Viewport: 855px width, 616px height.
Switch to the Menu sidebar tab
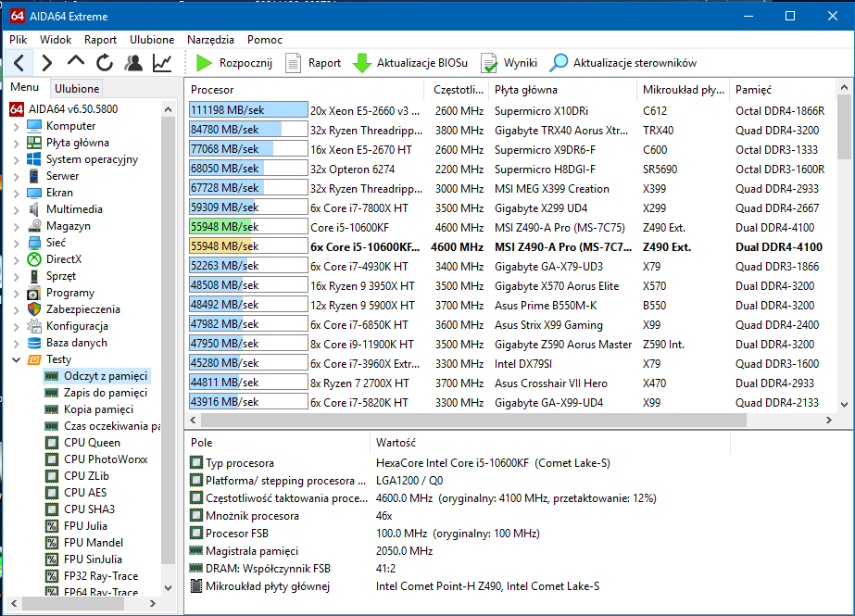24,87
